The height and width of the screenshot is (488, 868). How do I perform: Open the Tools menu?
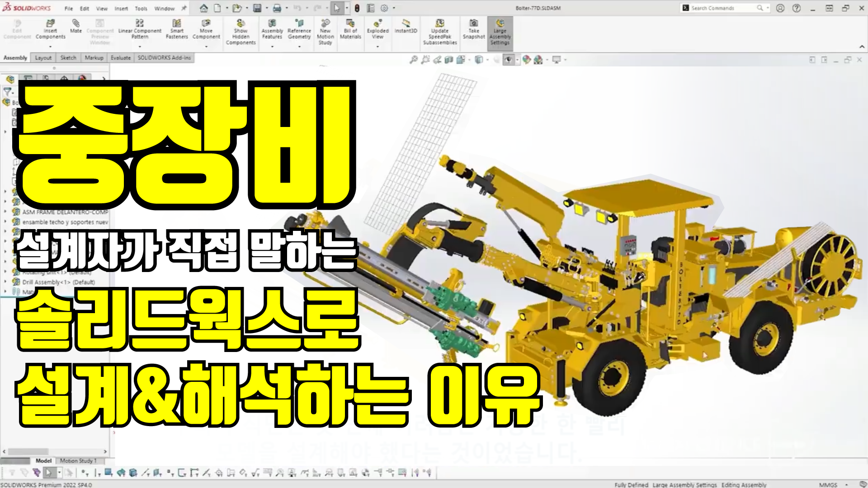pyautogui.click(x=141, y=9)
